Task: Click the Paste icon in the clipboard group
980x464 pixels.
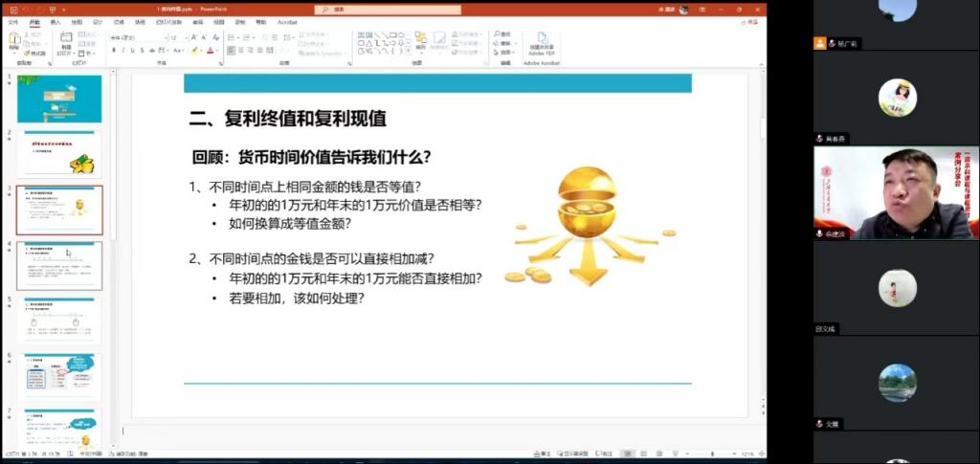Action: pos(14,40)
